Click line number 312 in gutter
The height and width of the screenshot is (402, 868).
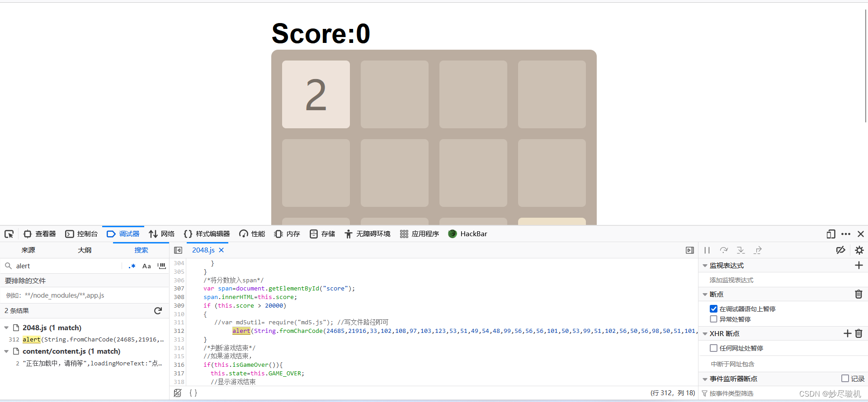(x=179, y=331)
